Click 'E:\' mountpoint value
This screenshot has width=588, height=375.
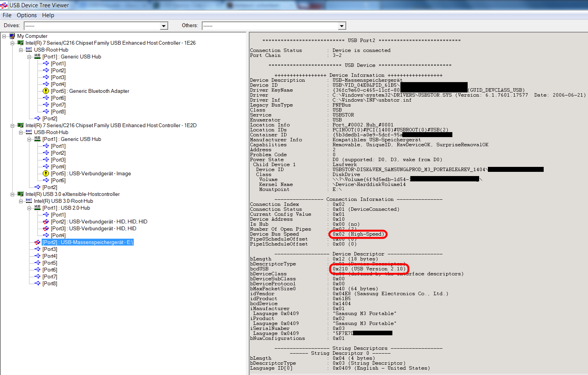coord(337,189)
